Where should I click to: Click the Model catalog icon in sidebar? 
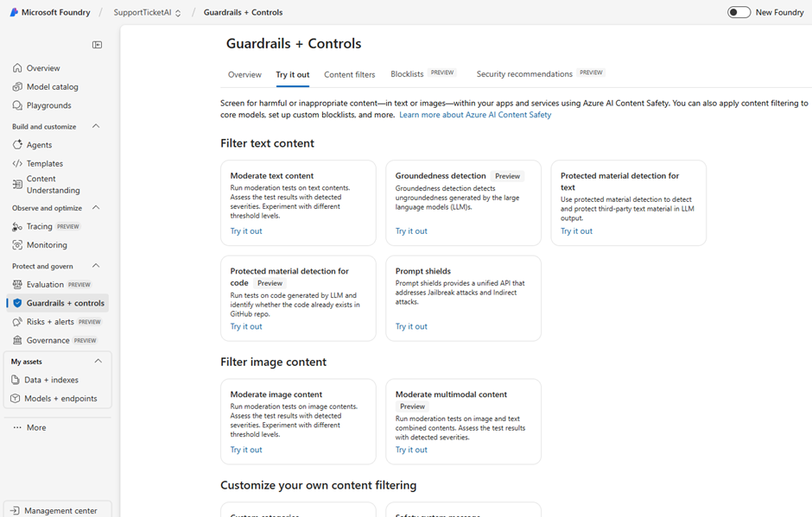point(17,86)
